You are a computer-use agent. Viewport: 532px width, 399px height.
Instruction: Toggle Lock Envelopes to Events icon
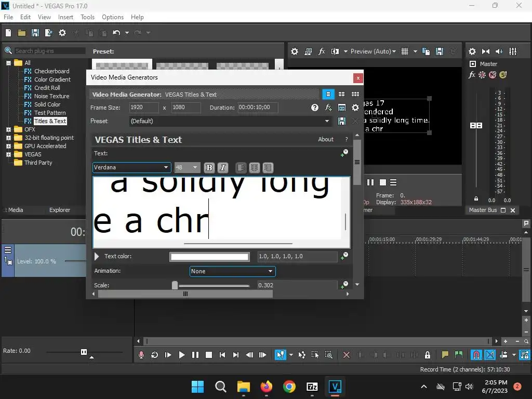[524, 355]
